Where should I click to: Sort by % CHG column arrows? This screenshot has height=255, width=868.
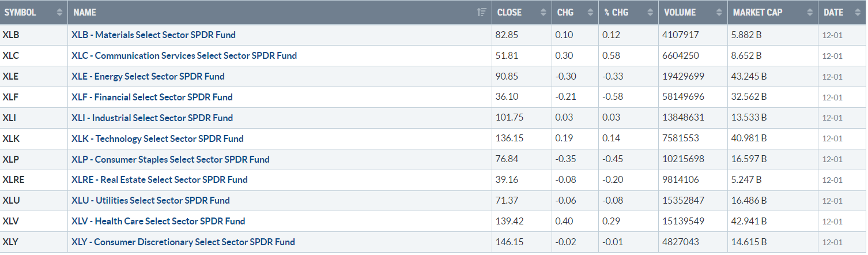coord(651,12)
